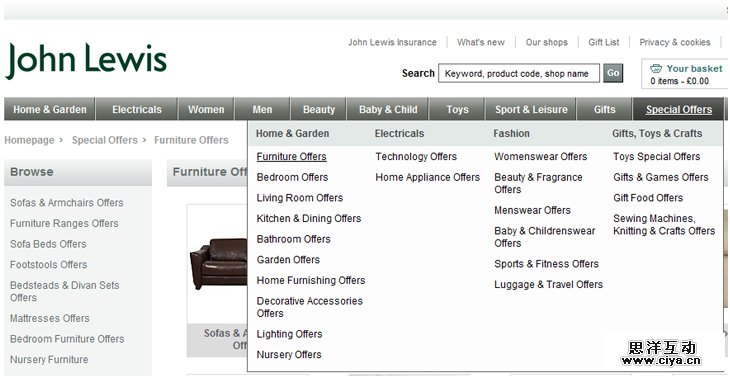Screen dimensions: 730x376
Task: Open Toys Special Offers link
Action: 656,157
